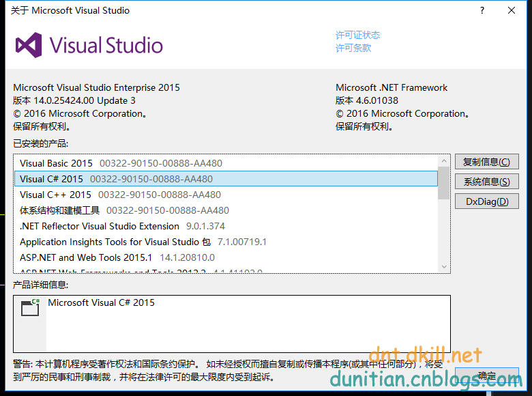Select Application Insights Tools row
The image size is (532, 396).
tap(226, 242)
